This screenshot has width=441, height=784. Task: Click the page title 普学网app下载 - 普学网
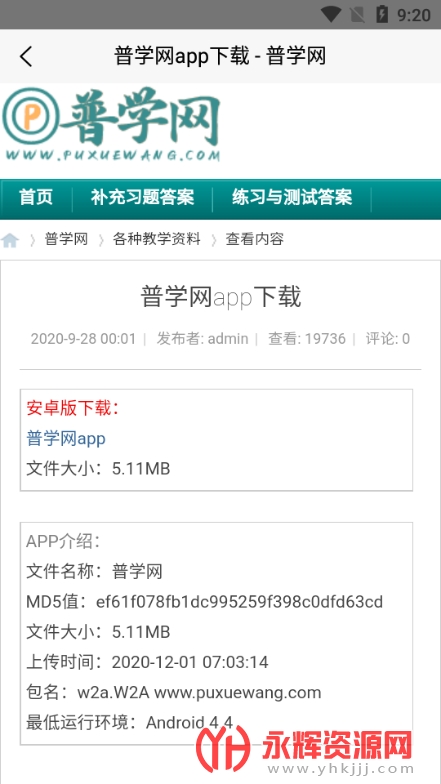220,56
